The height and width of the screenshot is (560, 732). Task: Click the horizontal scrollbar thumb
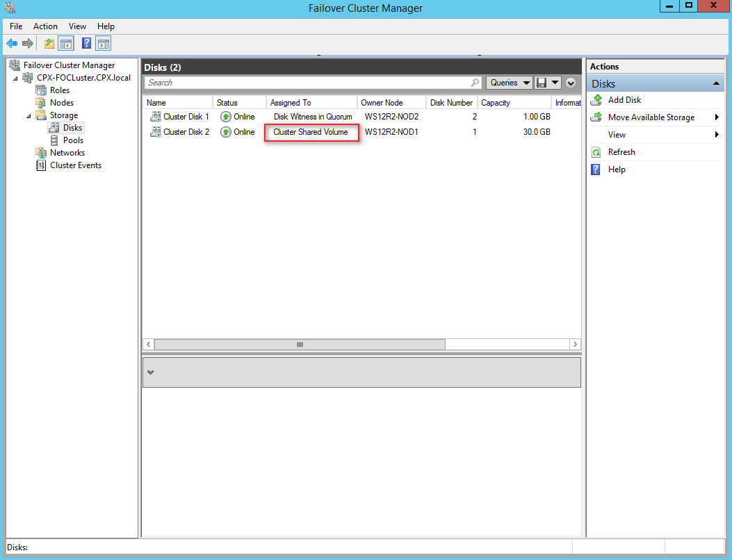tap(300, 345)
